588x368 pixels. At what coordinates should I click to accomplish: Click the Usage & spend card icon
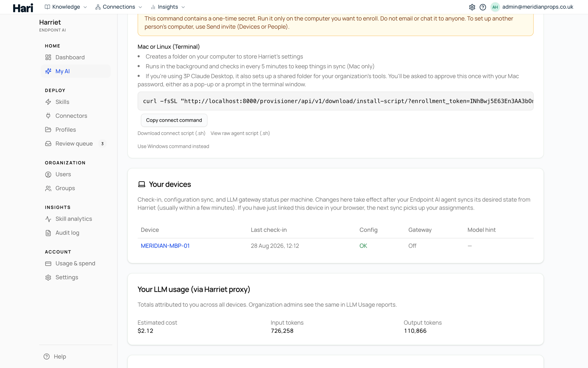pyautogui.click(x=48, y=263)
